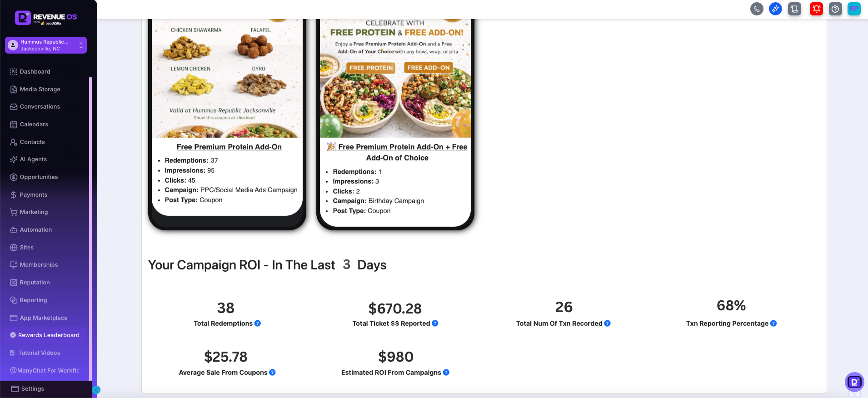Select the Opportunities icon in sidebar
Viewport: 868px width, 398px height.
tap(13, 177)
